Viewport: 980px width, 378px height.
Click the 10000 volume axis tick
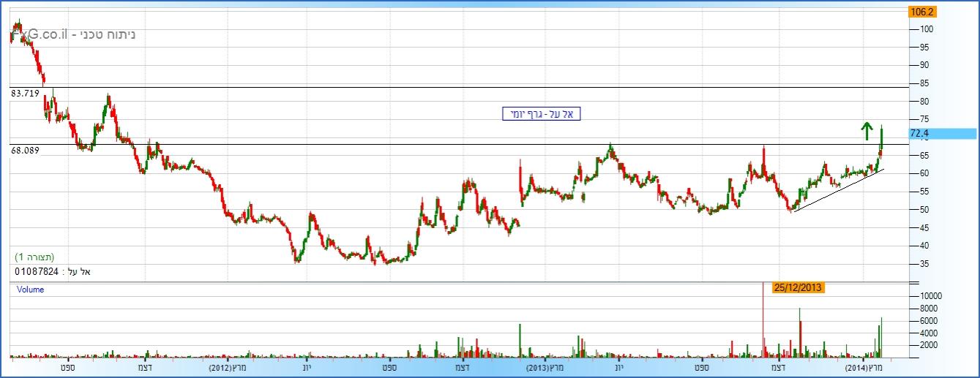pos(926,295)
